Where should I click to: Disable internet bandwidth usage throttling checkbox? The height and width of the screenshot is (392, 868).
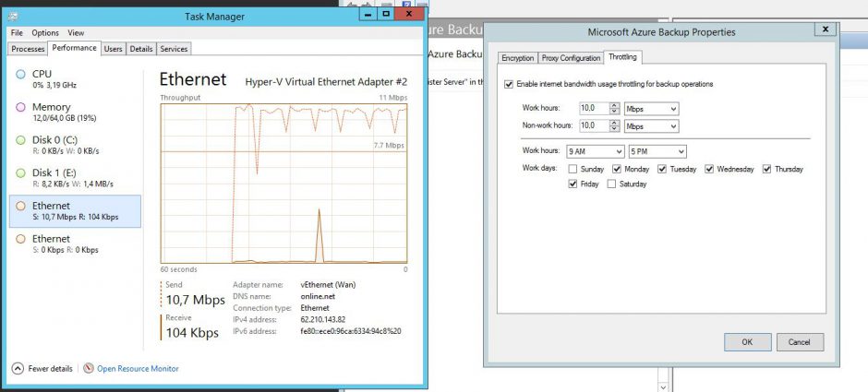click(x=509, y=84)
